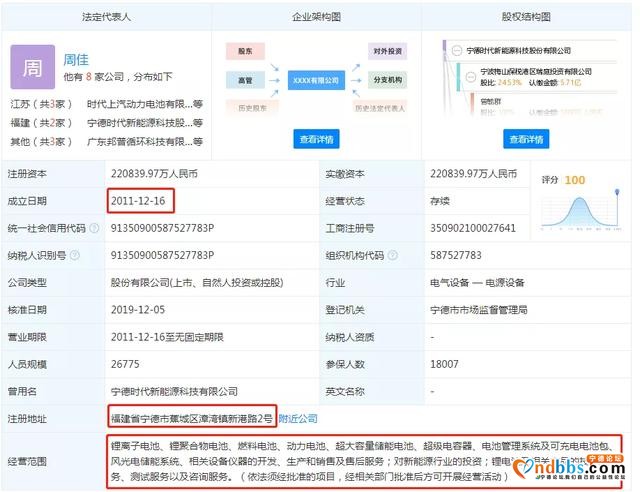The height and width of the screenshot is (492, 640).
Task: Click 组织机构代码 value 587527783
Action: [x=456, y=255]
